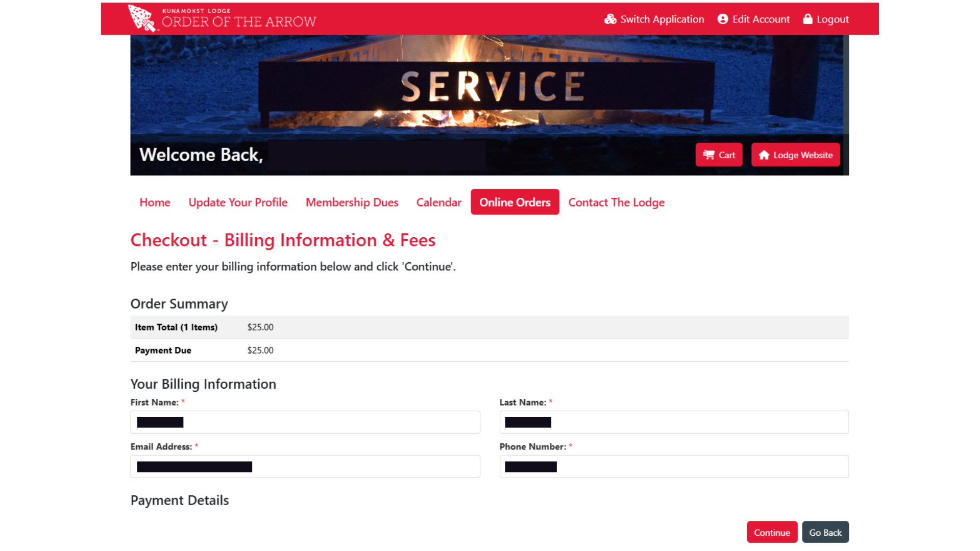This screenshot has width=980, height=551.
Task: Click the Switch Application cubes icon
Action: coord(610,19)
